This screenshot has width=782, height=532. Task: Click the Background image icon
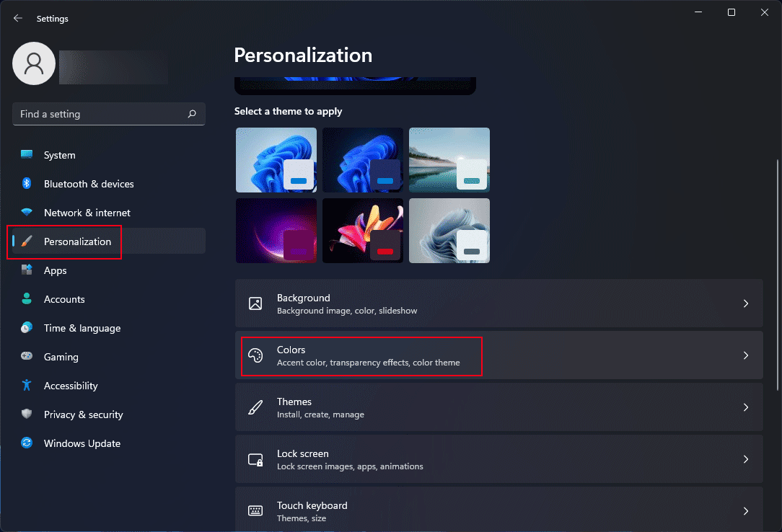coord(255,303)
